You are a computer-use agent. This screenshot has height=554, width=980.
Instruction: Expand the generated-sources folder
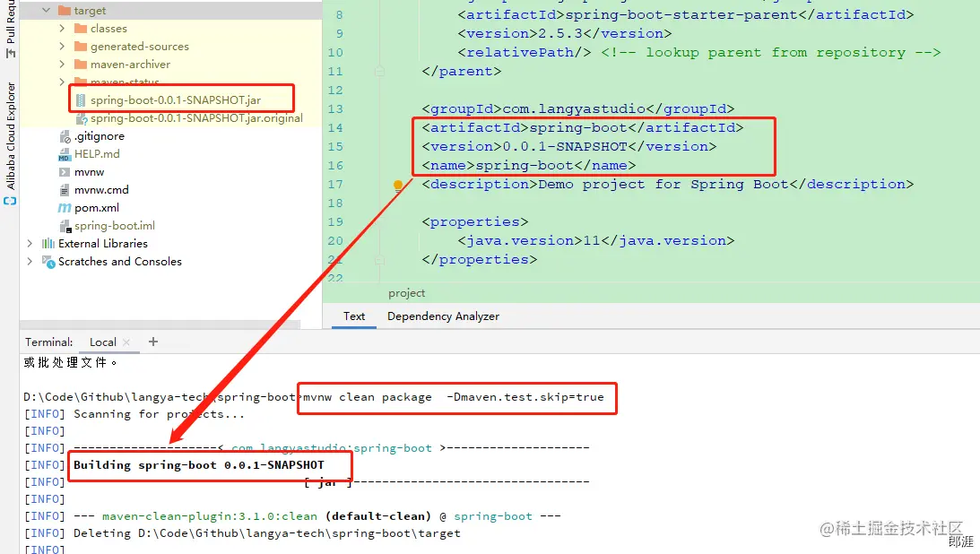pyautogui.click(x=62, y=47)
